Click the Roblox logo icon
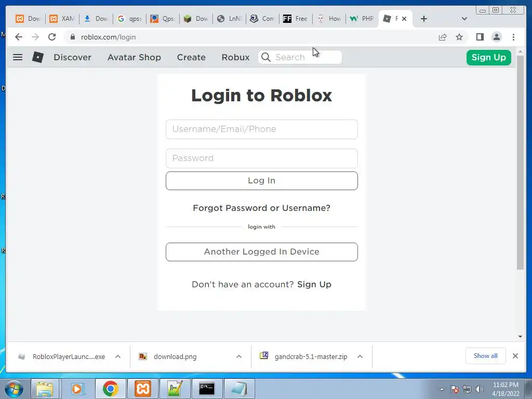The image size is (532, 399). pyautogui.click(x=37, y=57)
